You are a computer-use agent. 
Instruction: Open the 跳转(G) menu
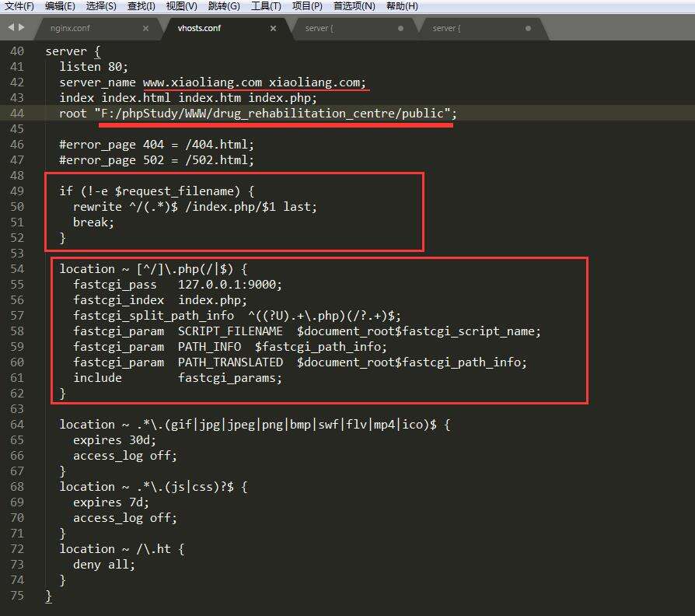tap(224, 6)
